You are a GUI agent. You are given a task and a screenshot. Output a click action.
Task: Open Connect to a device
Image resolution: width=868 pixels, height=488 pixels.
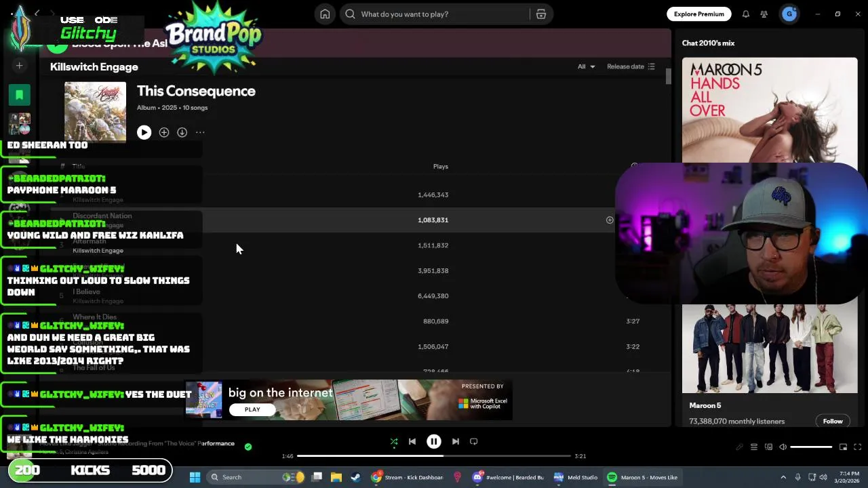tap(768, 447)
